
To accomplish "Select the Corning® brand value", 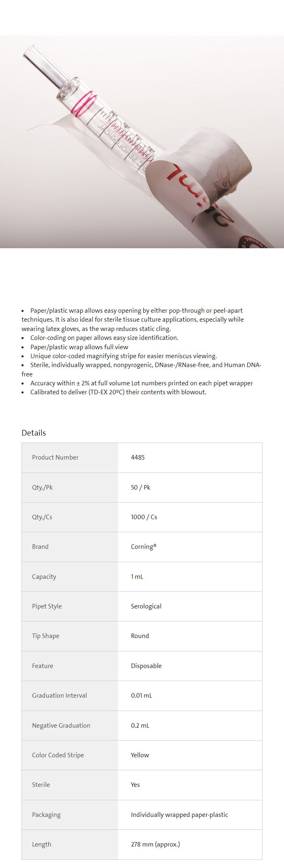I will pos(143,547).
